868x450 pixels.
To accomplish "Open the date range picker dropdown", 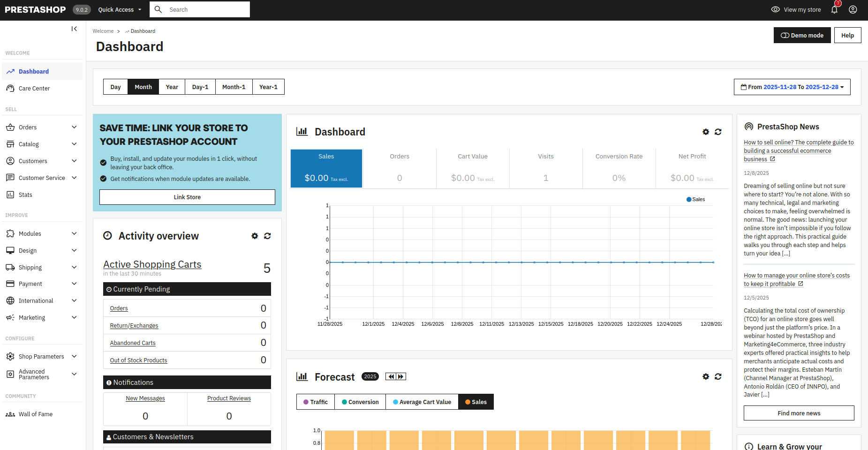I will point(792,87).
